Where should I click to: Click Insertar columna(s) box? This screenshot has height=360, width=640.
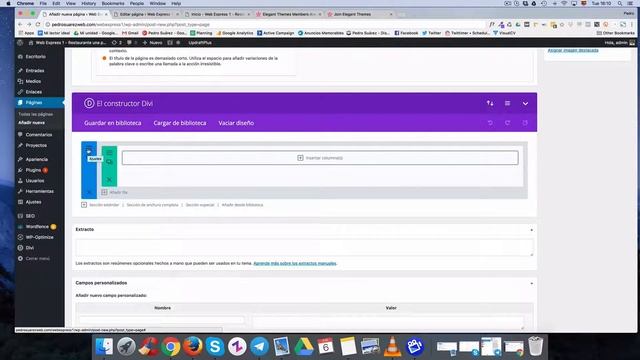(320, 158)
